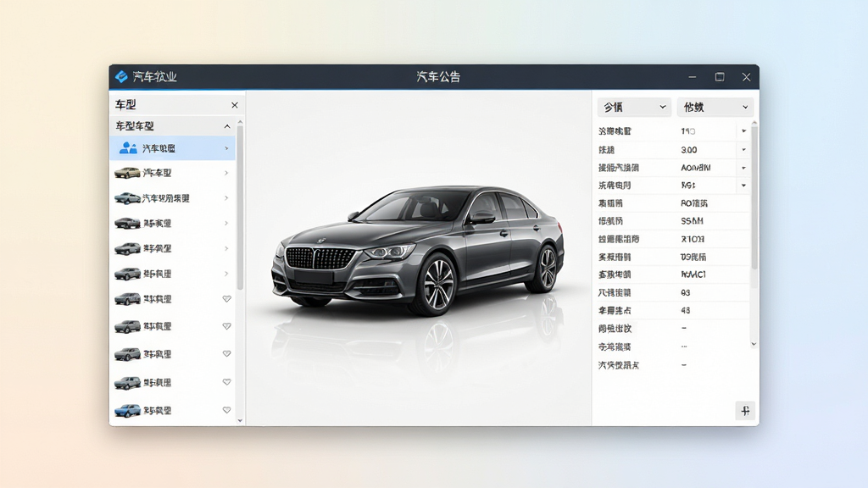
Task: Select the blue car thumbnail row
Action: click(x=172, y=411)
